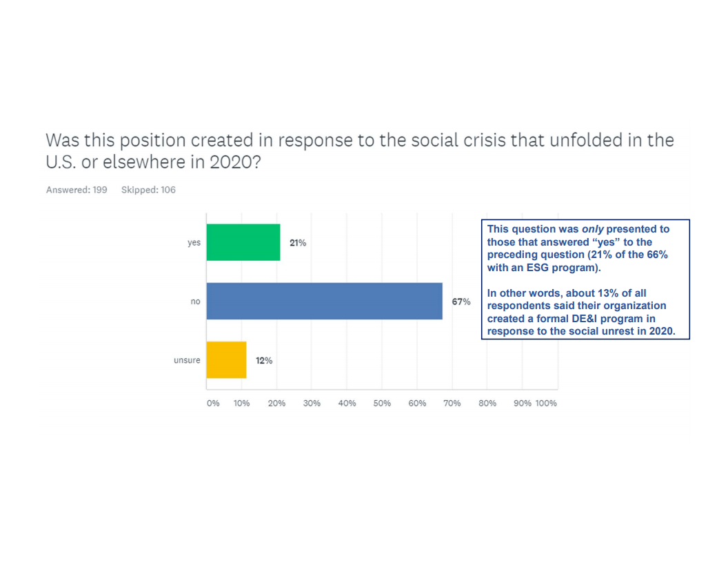The height and width of the screenshot is (563, 728).
Task: Click the 70% axis tick label
Action: pos(452,403)
